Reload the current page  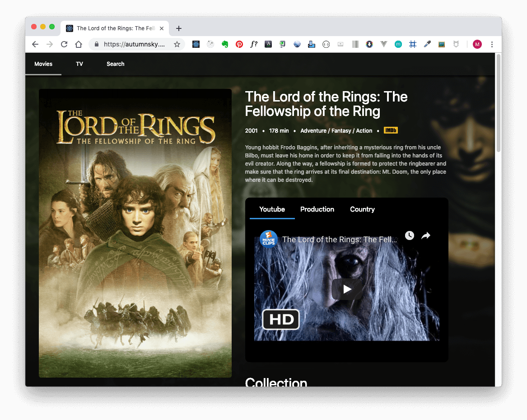click(64, 44)
